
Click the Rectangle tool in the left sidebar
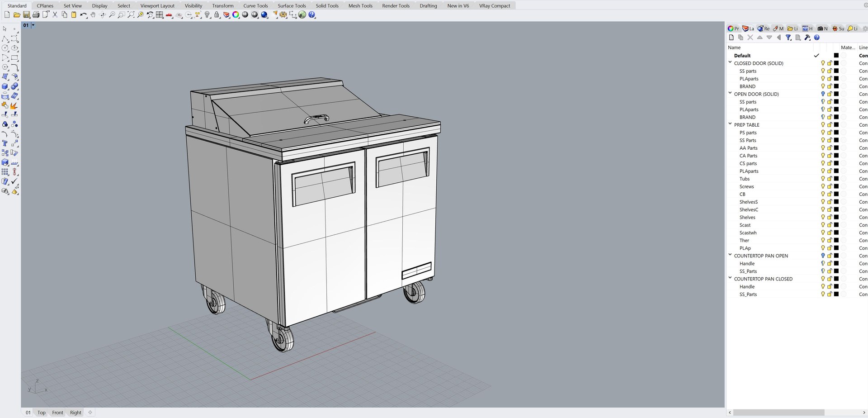(14, 57)
